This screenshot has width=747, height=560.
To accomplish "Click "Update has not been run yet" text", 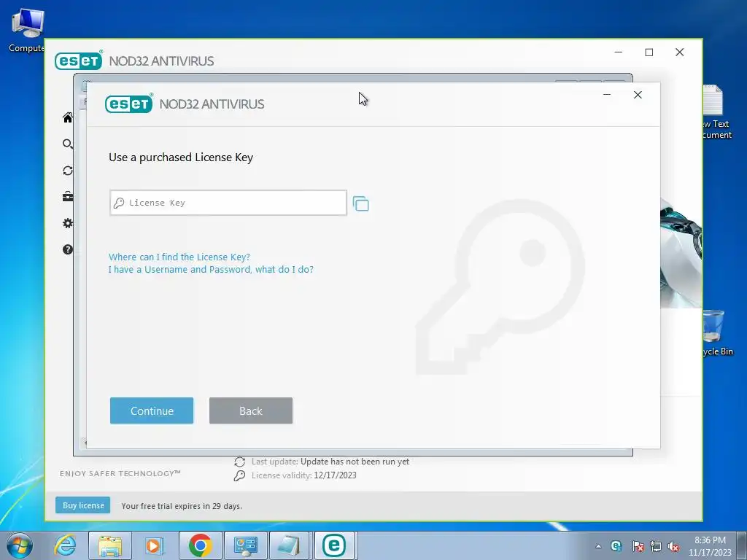I will [x=355, y=462].
